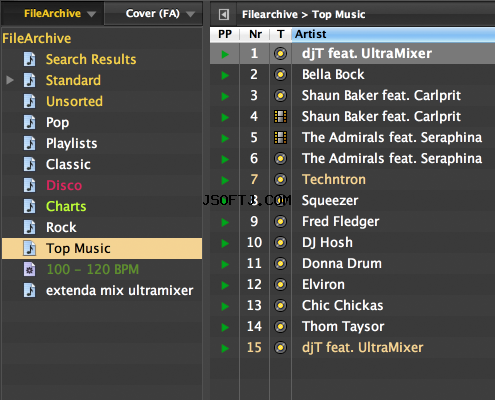Preview play track 10 DJ Hosh

tap(225, 243)
